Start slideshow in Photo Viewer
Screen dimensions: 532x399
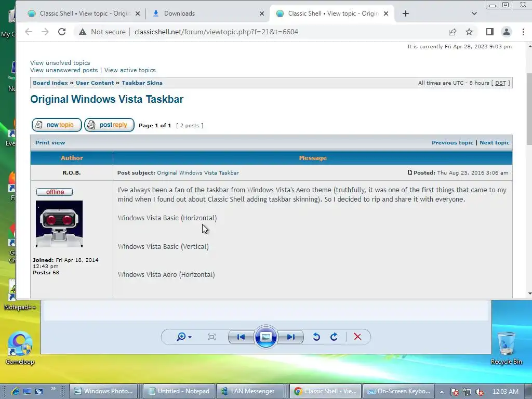[265, 337]
